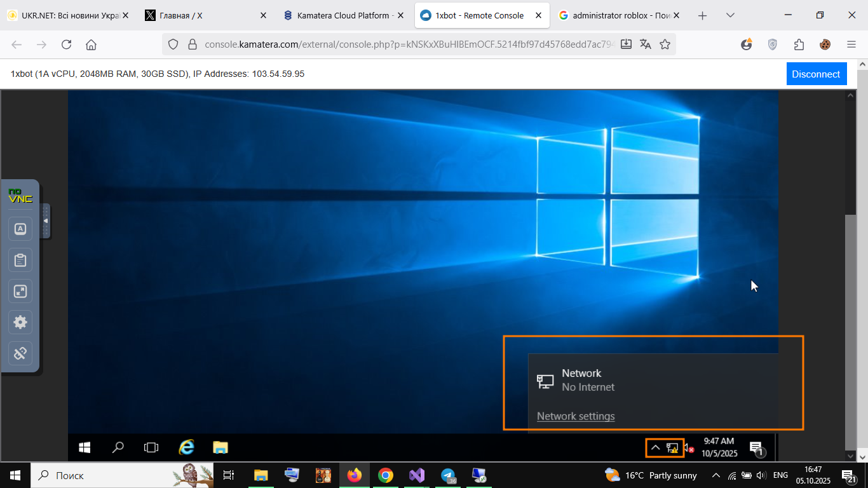Image resolution: width=868 pixels, height=488 pixels.
Task: Reload the current page
Action: 66,44
